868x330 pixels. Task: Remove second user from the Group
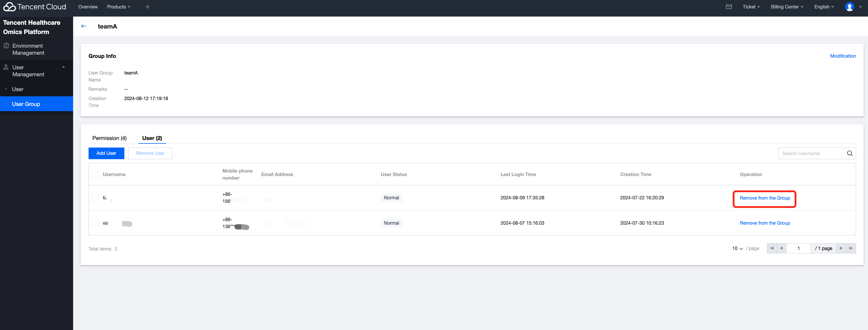[x=765, y=223]
